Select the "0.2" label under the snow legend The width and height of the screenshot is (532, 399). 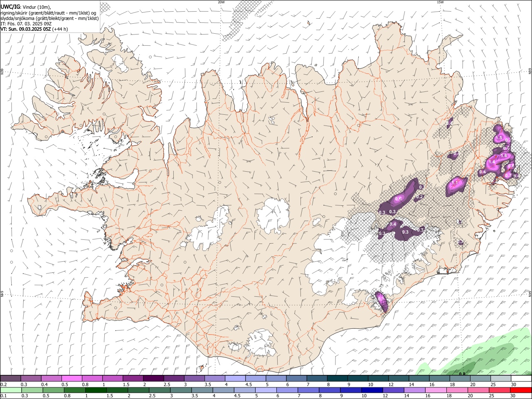coord(3,384)
